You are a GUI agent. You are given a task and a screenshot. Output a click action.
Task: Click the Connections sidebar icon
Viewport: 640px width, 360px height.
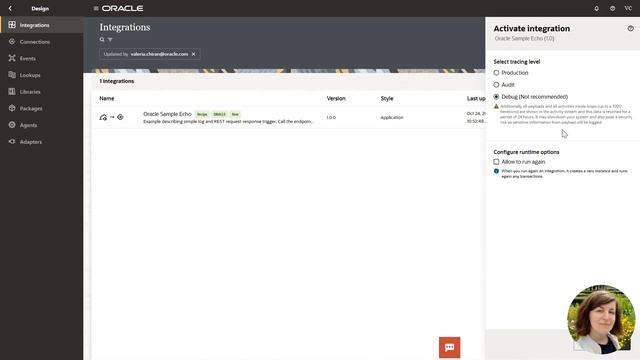pyautogui.click(x=12, y=41)
